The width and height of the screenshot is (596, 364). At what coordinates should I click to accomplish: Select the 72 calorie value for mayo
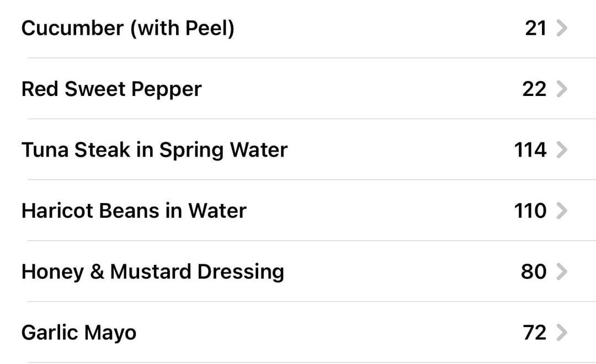(x=534, y=333)
